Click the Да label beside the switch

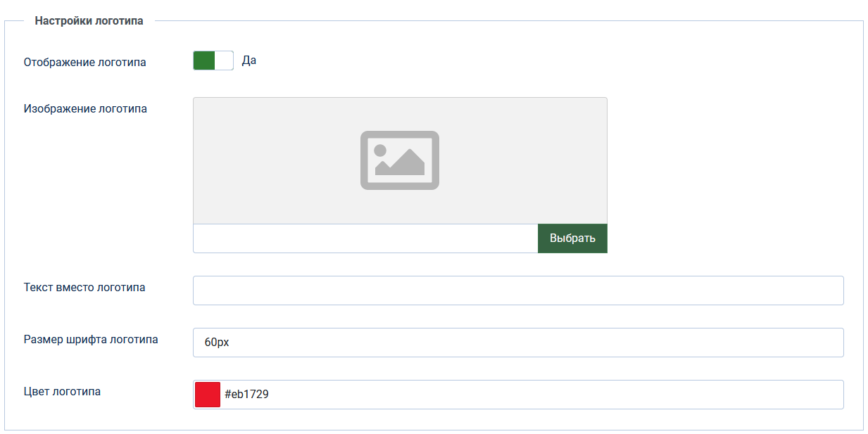(x=249, y=60)
